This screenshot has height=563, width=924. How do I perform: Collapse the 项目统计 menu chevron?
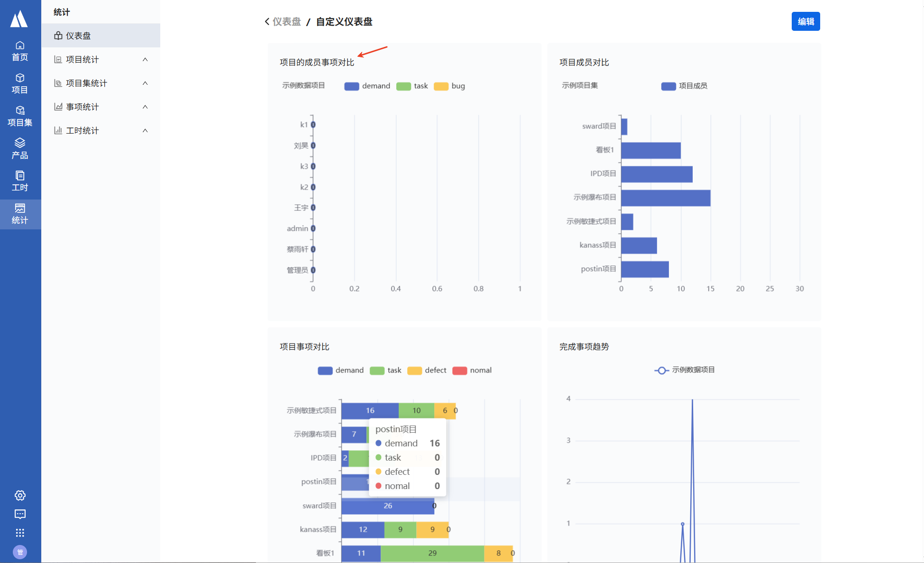(x=145, y=59)
